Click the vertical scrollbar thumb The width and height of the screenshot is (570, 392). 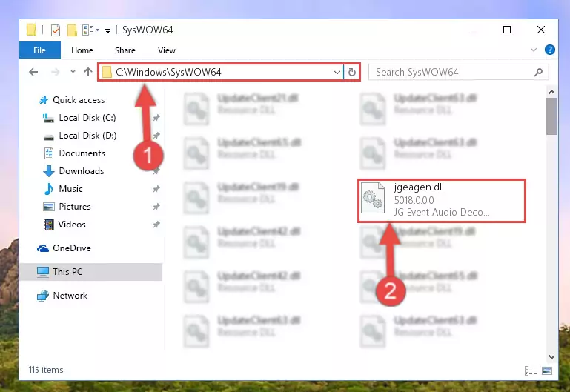point(551,116)
